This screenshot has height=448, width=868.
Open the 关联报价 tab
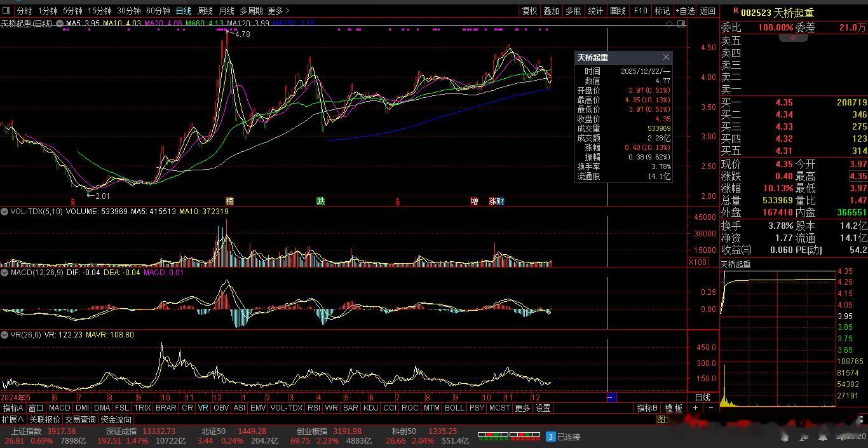[x=44, y=419]
